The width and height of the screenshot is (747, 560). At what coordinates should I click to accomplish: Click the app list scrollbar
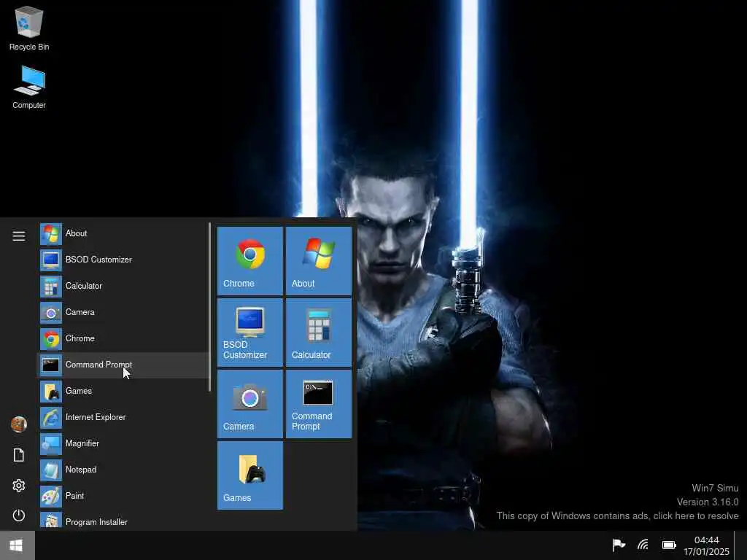[x=209, y=307]
